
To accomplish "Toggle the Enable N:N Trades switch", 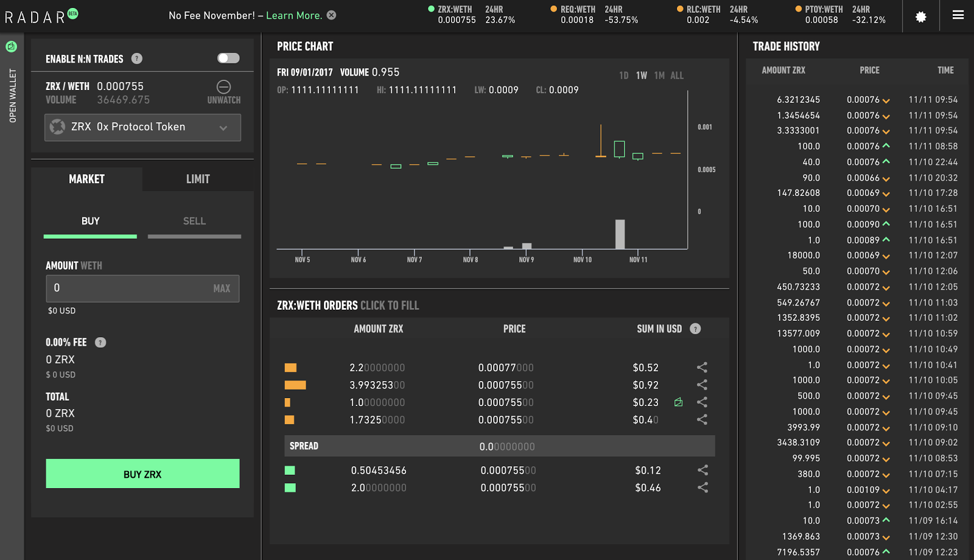I will (x=228, y=58).
